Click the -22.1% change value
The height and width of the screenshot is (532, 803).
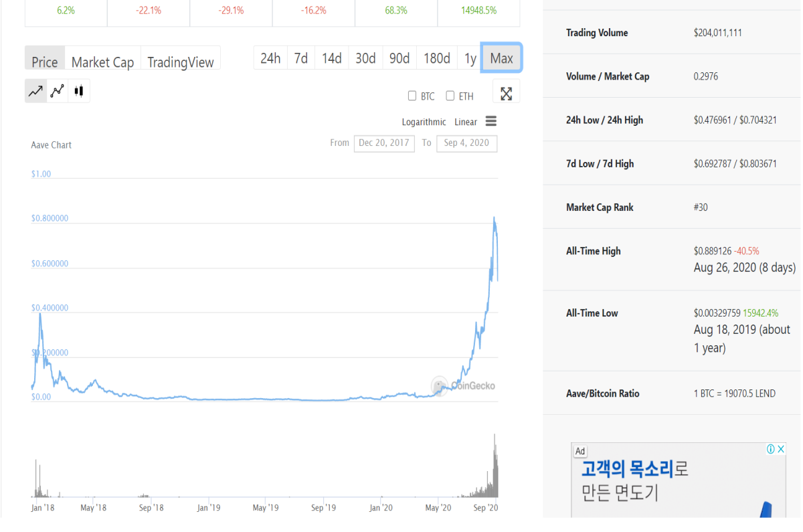(x=148, y=11)
